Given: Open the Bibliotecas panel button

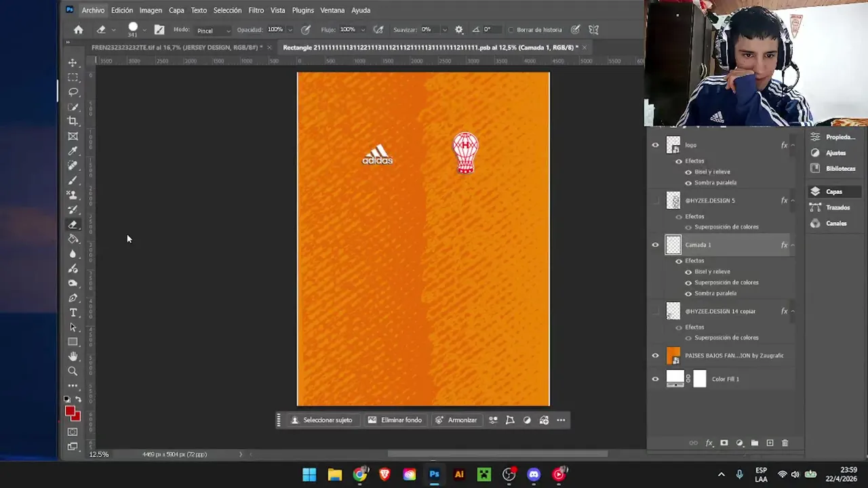Looking at the screenshot, I should coord(835,169).
